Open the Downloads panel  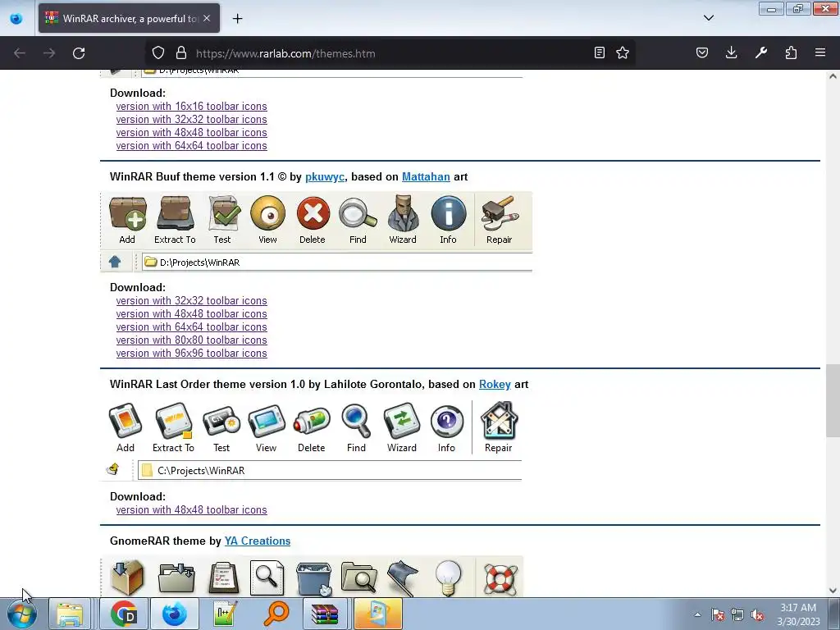731,52
